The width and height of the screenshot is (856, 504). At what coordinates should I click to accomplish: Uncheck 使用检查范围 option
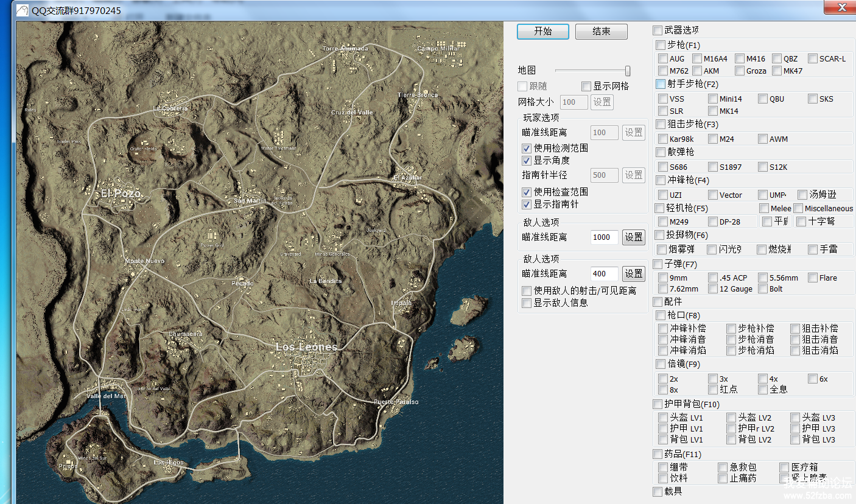point(527,192)
